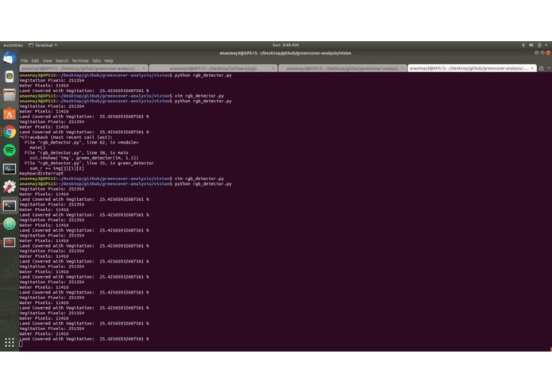This screenshot has width=552, height=392.
Task: Click the 'KeyboardInterrupt' line
Action: click(41, 173)
